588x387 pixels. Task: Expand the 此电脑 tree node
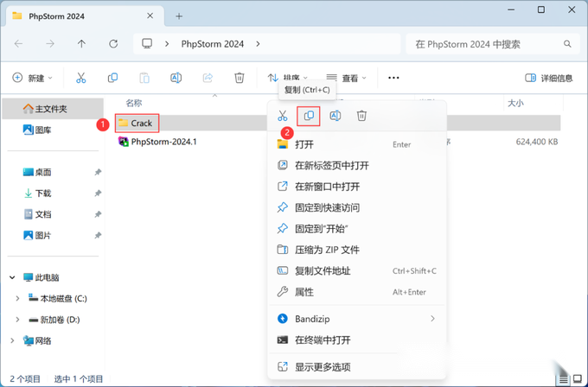pos(12,277)
